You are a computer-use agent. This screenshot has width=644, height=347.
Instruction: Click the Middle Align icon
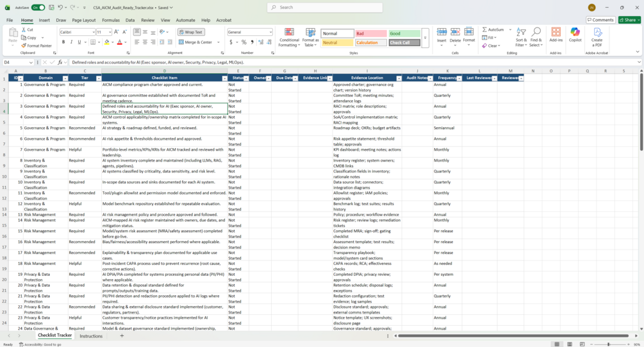145,32
